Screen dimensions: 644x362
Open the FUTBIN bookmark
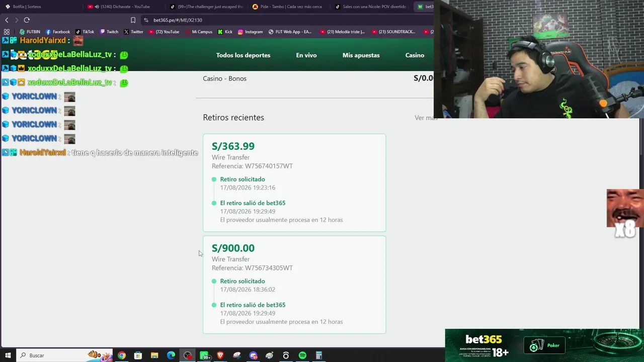[x=29, y=32]
